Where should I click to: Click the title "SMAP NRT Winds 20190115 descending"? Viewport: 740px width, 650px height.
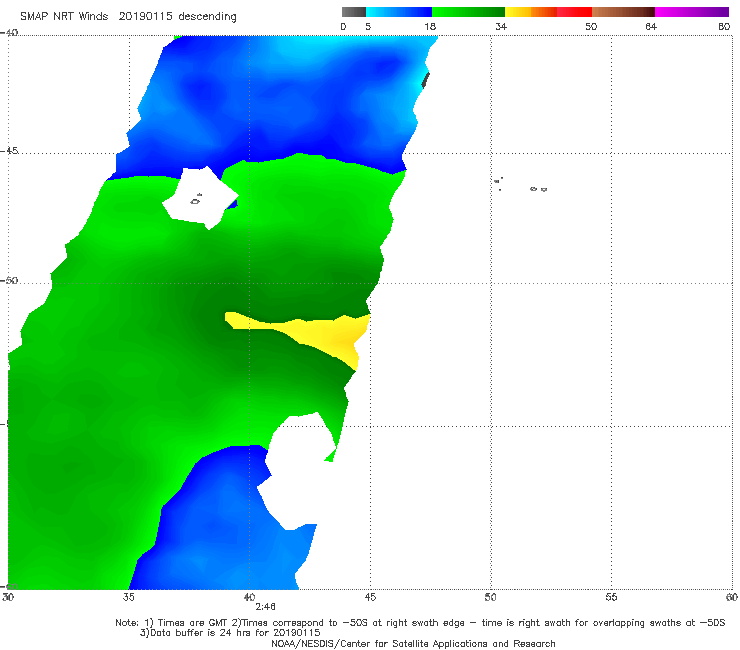click(x=128, y=16)
